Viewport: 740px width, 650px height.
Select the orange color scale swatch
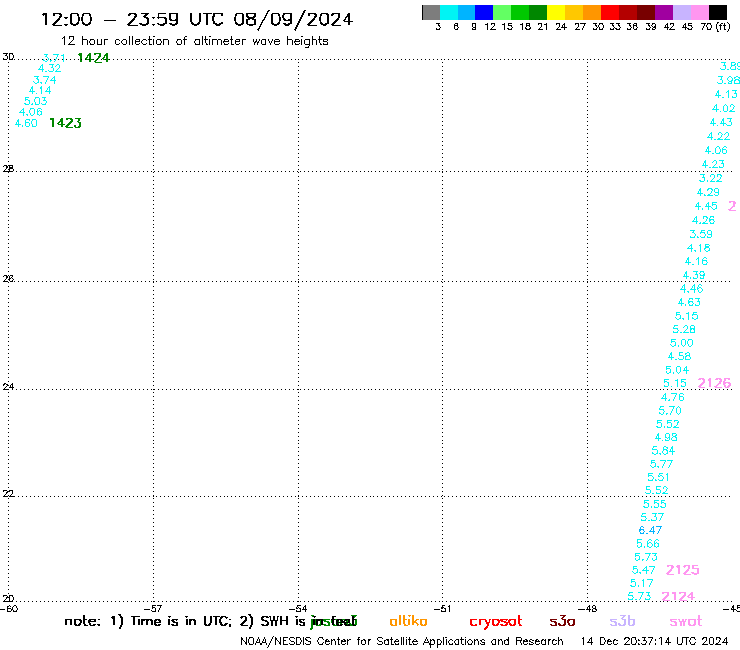(x=592, y=12)
